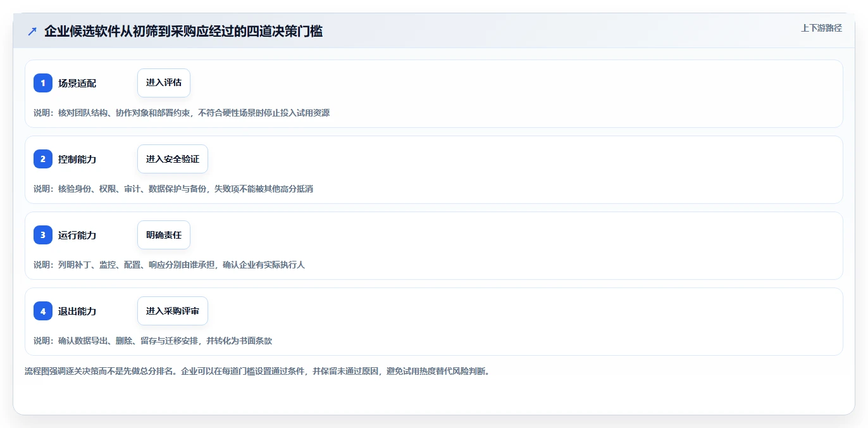Click the 退出能力 step title
This screenshot has width=868, height=428.
(x=77, y=311)
